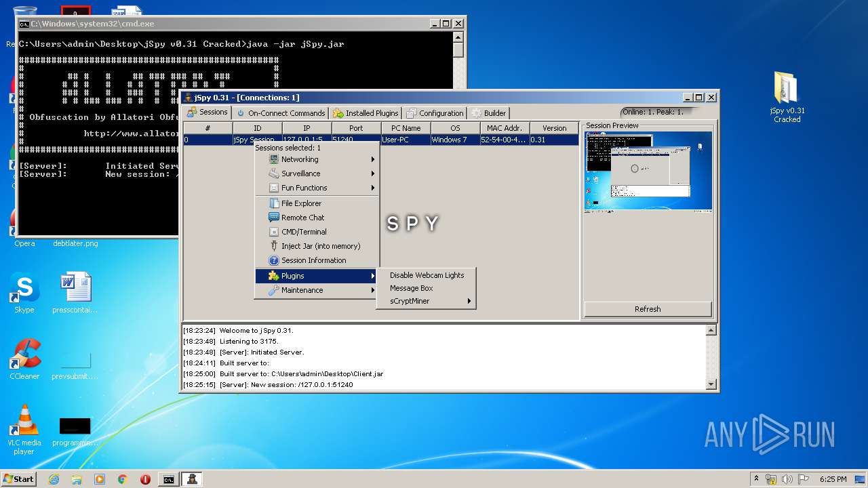Sort sessions by ID column header

(x=258, y=128)
